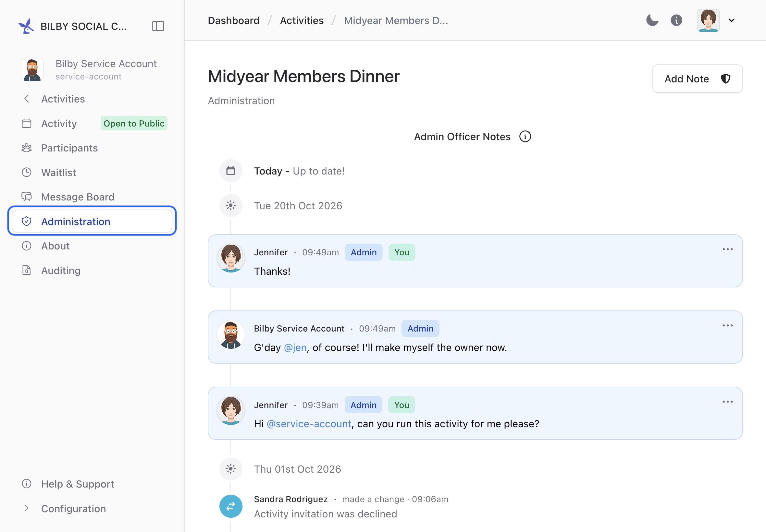Click 'Activity invitation was declined' text
Image resolution: width=766 pixels, height=532 pixels.
pyautogui.click(x=326, y=514)
